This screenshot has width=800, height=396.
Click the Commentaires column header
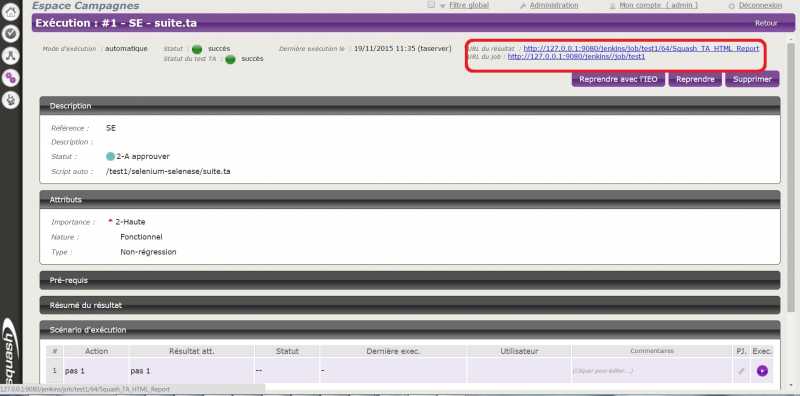(x=652, y=351)
